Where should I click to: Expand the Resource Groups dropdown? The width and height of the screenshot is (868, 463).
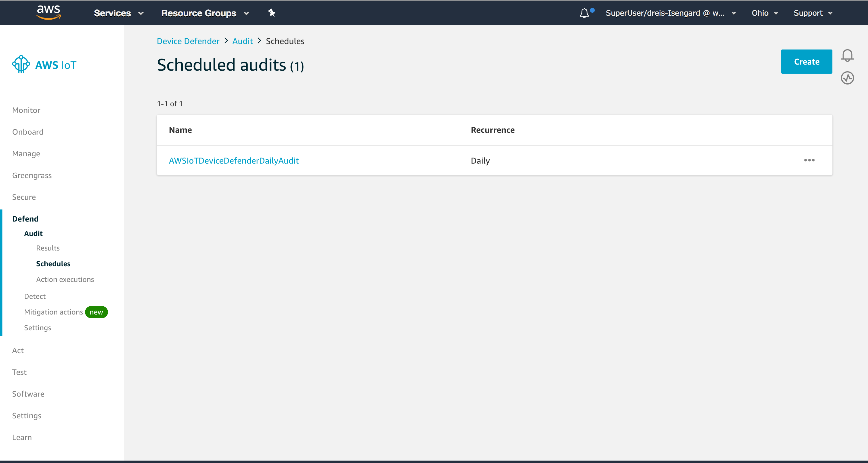(x=205, y=13)
